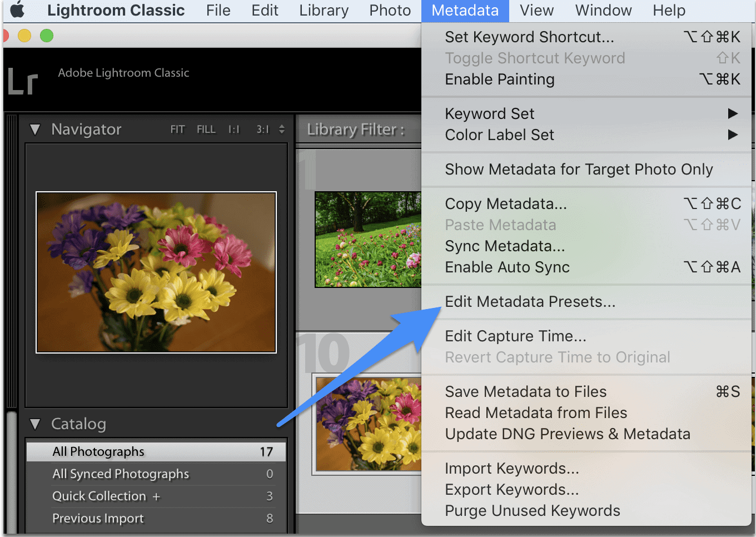Open the Keyword Set submenu
This screenshot has height=537, width=756.
(489, 113)
